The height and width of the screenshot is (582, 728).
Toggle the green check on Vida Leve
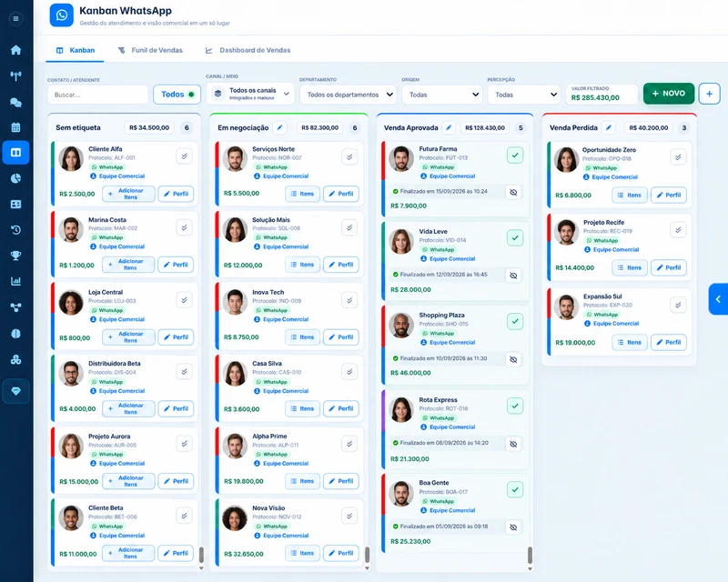(515, 238)
